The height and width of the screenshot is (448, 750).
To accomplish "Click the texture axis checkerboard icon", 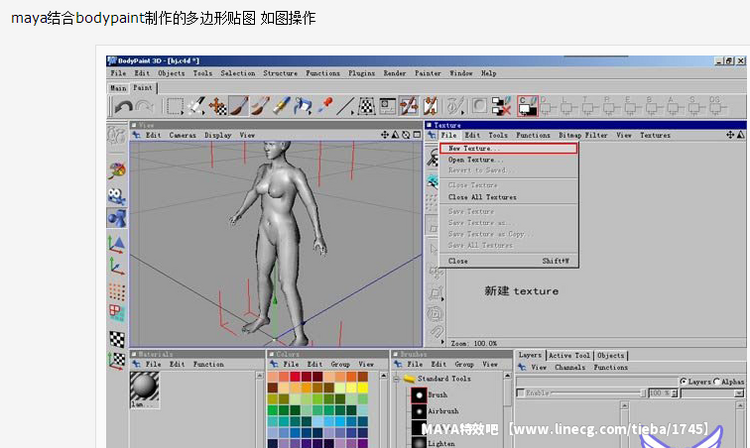I will tap(117, 361).
